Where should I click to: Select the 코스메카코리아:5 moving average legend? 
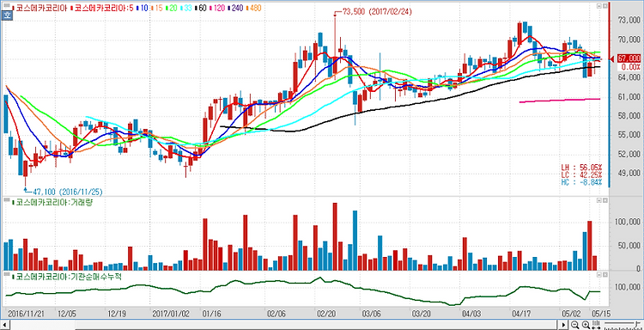point(102,8)
